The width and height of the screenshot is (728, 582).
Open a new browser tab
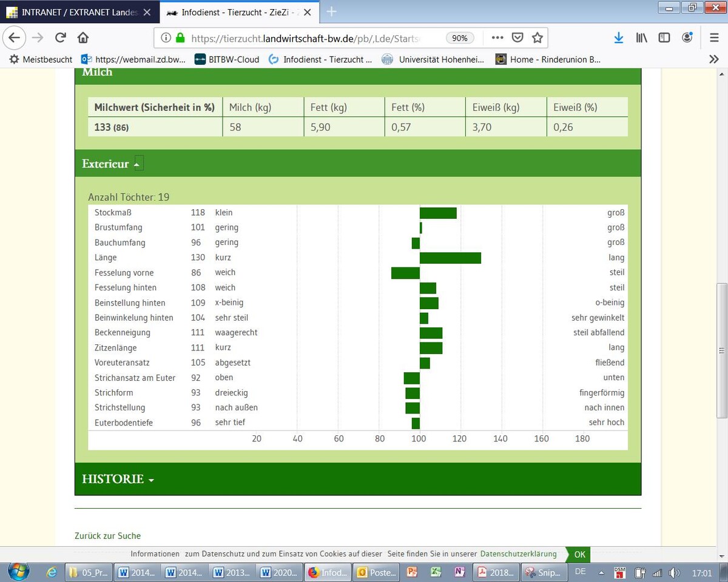pyautogui.click(x=331, y=12)
